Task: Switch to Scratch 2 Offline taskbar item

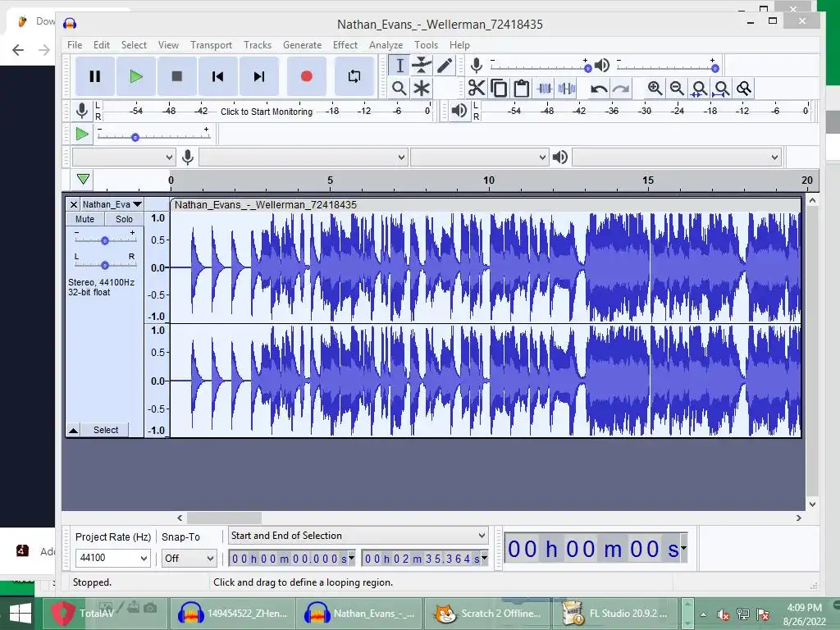Action: click(487, 614)
